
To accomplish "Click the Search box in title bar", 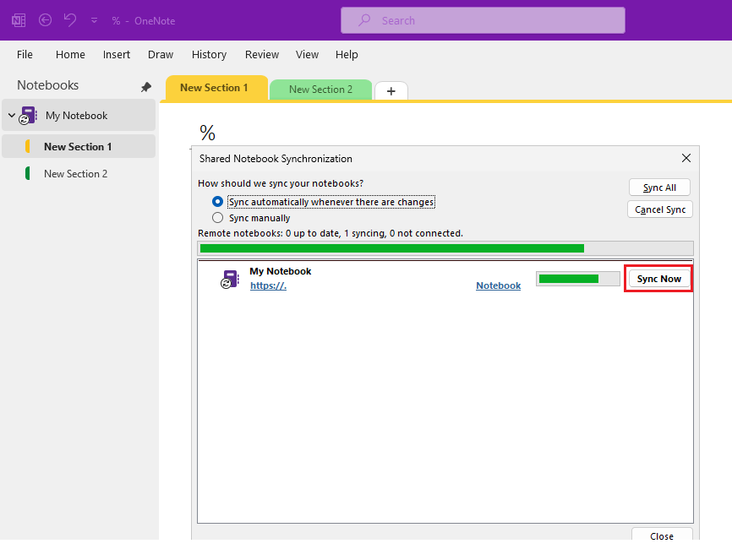I will [483, 20].
